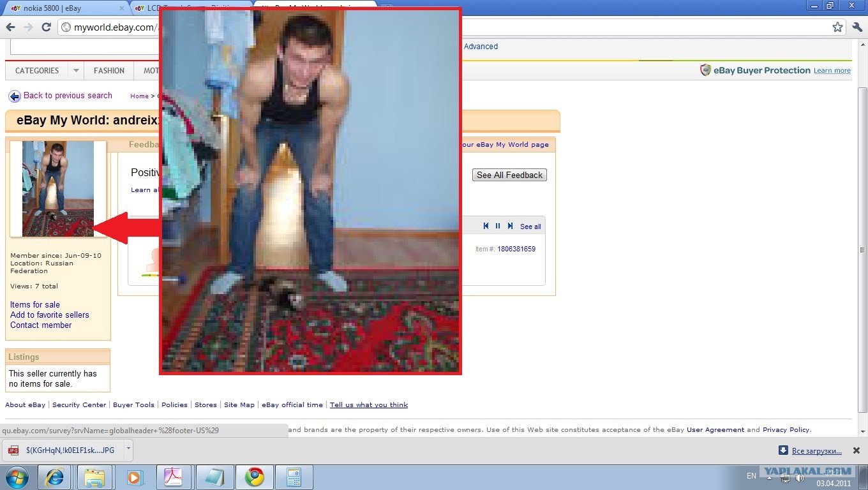Screen dimensions: 868x490
Task: Open the Buyer Tools footer link
Action: coord(133,405)
